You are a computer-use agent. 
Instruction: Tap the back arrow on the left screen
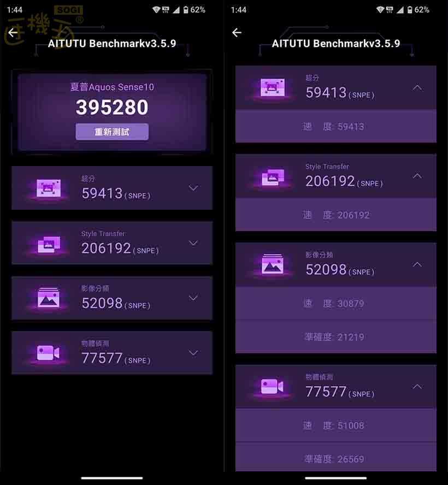click(13, 32)
